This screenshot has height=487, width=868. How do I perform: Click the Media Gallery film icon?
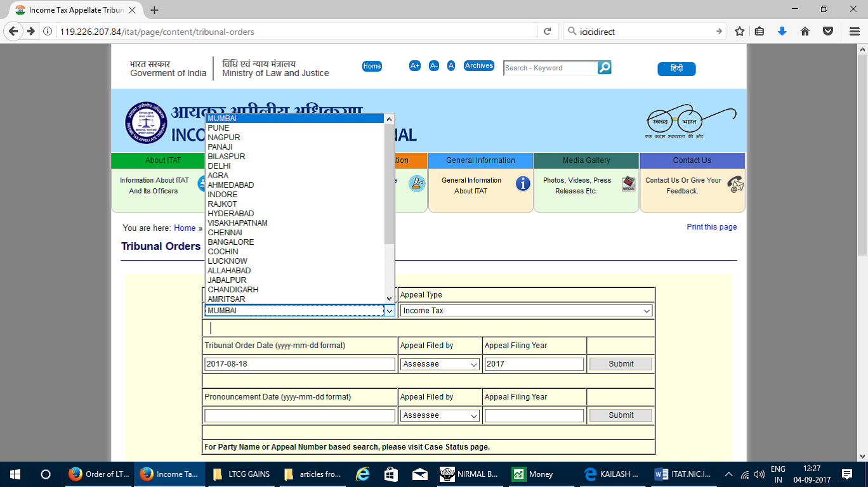click(x=628, y=184)
